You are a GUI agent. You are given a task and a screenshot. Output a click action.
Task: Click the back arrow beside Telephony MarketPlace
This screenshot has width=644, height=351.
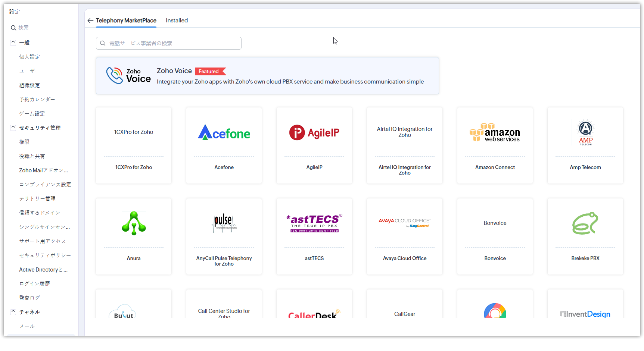pyautogui.click(x=90, y=21)
